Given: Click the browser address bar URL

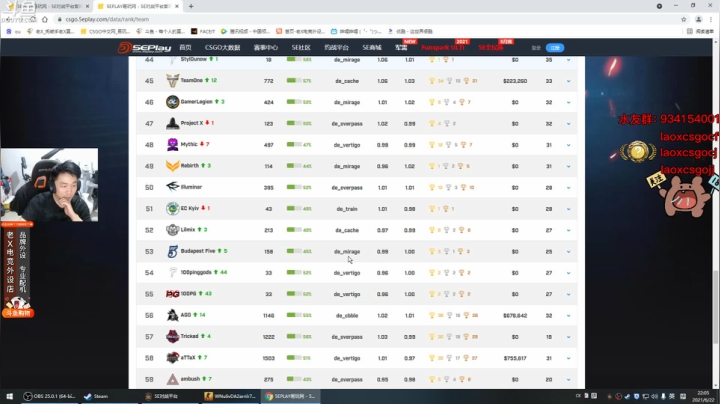Looking at the screenshot, I should tap(107, 19).
